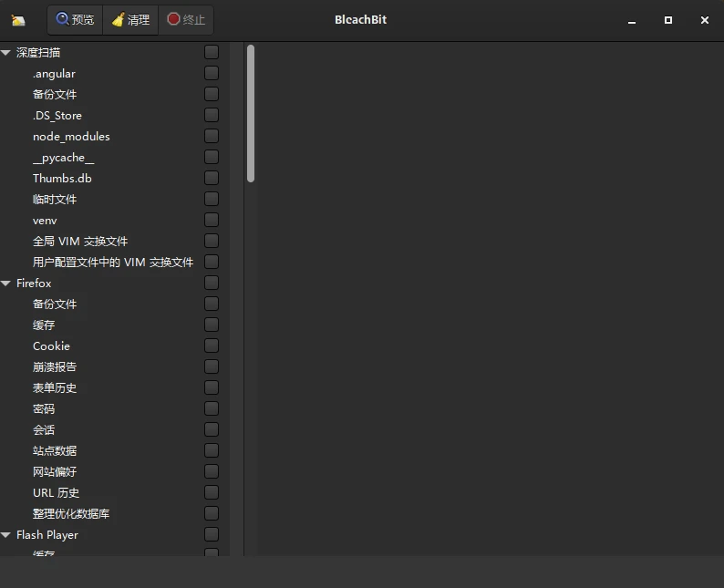Click the cleaner list vertical scrollbar thumb
The width and height of the screenshot is (724, 588).
tap(251, 114)
